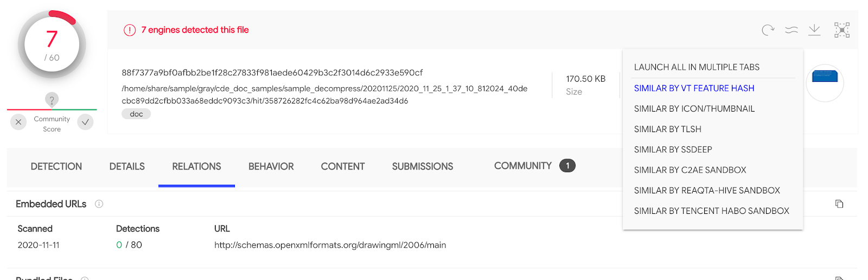The width and height of the screenshot is (868, 280).
Task: Click the community score question mark
Action: (x=52, y=100)
